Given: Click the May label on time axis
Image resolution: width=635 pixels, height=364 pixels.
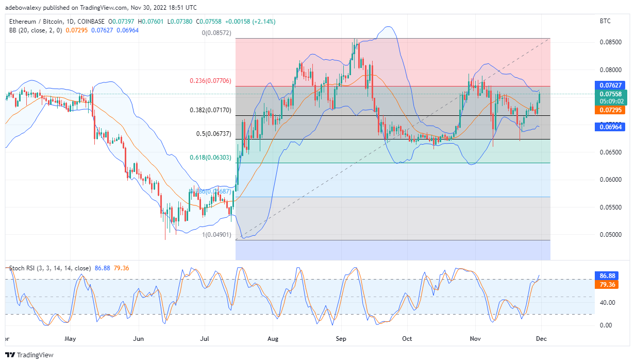Looking at the screenshot, I should coord(71,339).
